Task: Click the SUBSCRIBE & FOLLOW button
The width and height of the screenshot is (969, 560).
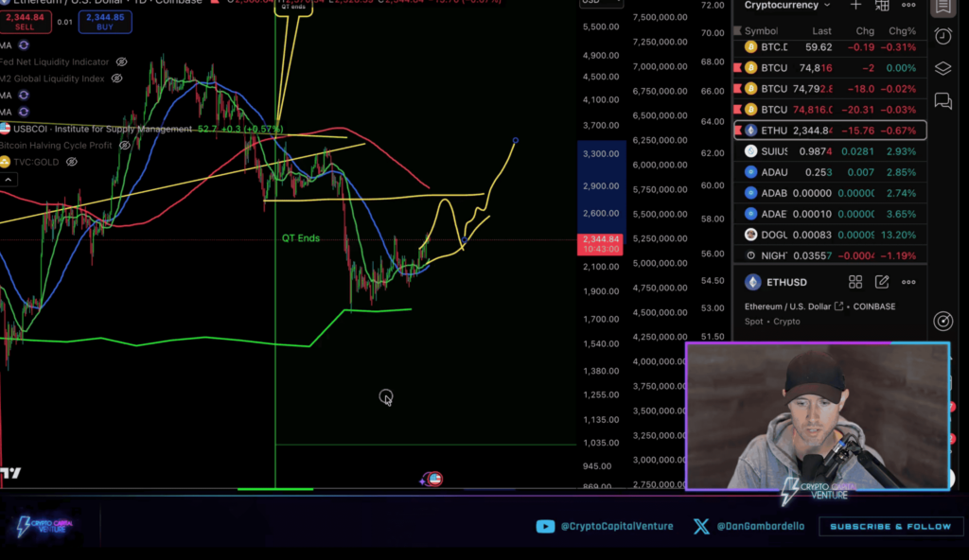Action: click(890, 527)
